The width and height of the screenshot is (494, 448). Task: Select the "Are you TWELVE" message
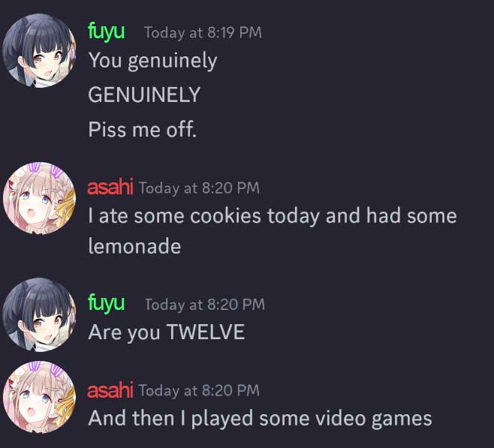(167, 332)
